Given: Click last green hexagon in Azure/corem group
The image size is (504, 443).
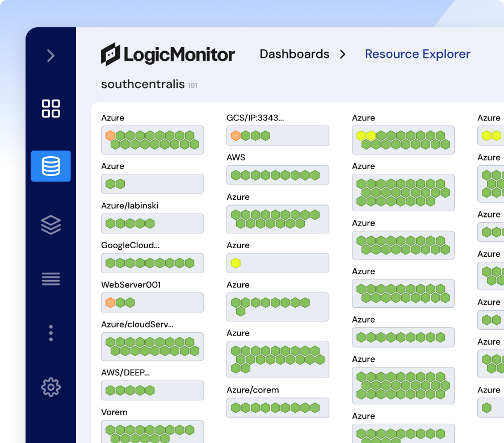Looking at the screenshot, I should tap(315, 408).
